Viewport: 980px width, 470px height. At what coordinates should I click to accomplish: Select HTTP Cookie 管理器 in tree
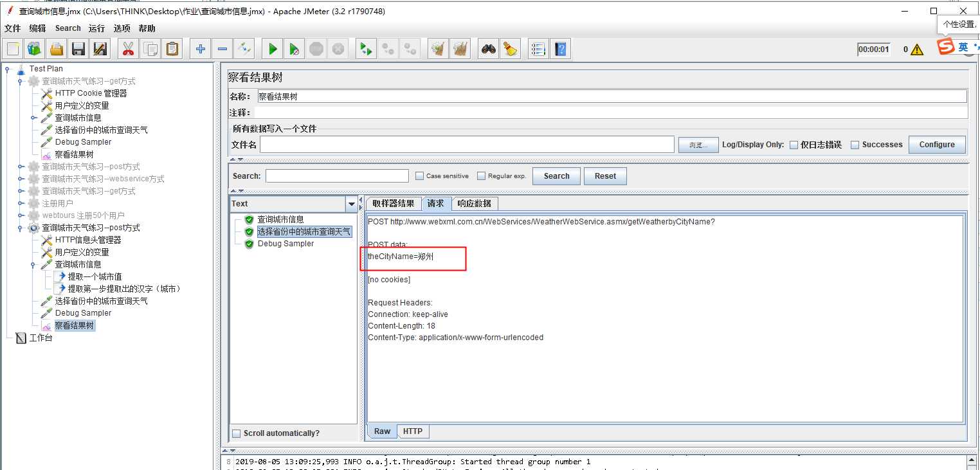coord(91,93)
